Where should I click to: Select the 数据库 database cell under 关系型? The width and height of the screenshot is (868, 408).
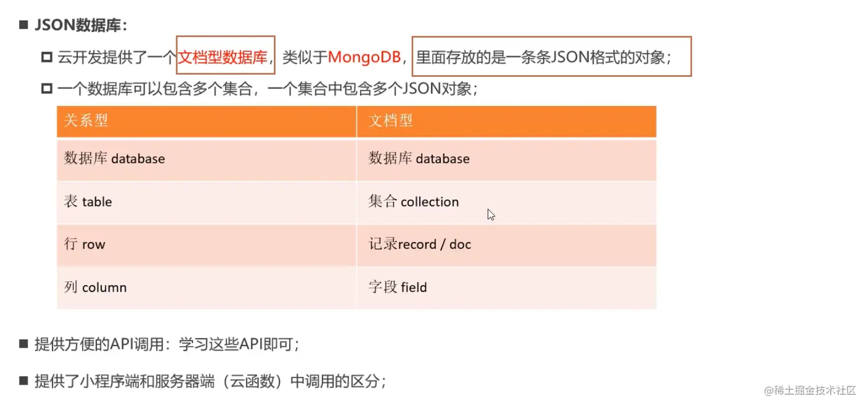(207, 159)
